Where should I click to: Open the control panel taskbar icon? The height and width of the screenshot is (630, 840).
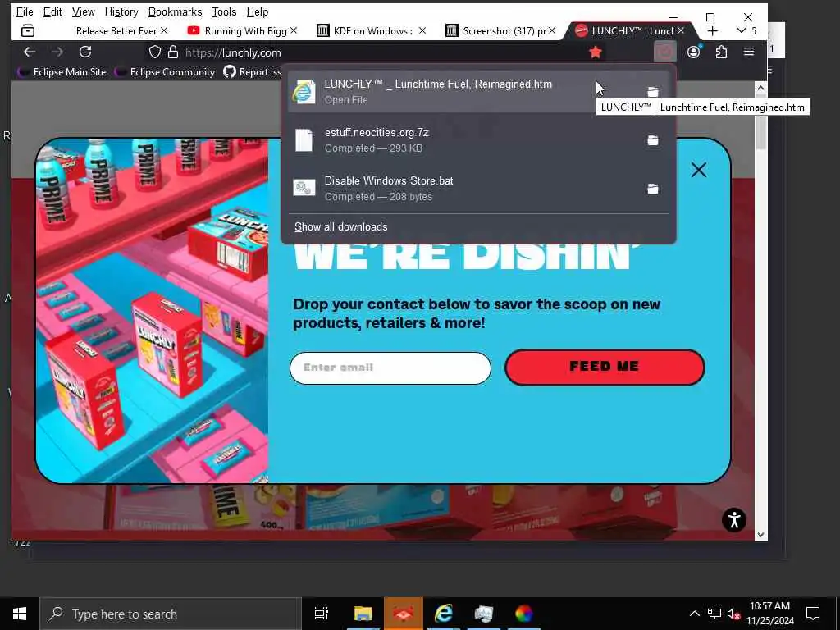[x=484, y=614]
